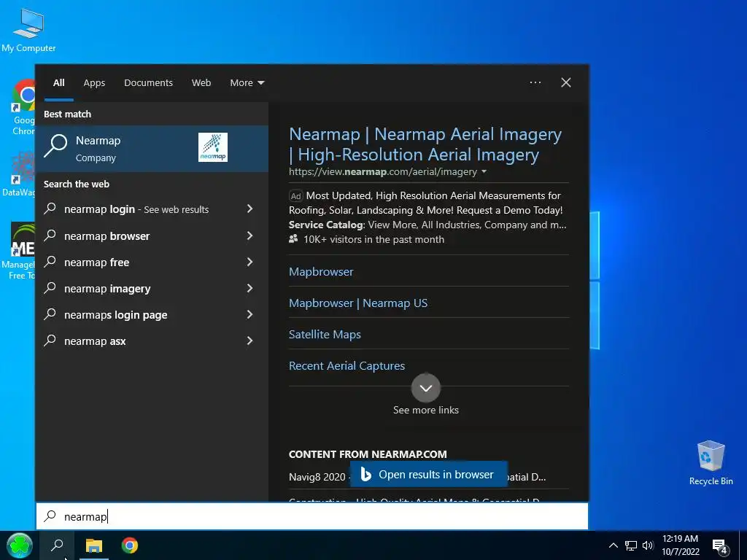Click the Nearmap company logo thumbnail

(212, 147)
